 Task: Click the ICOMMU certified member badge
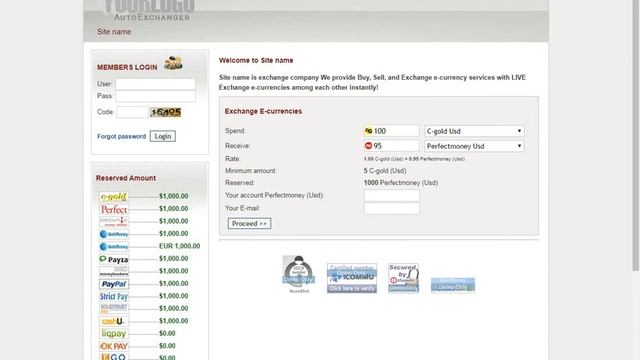pos(352,278)
